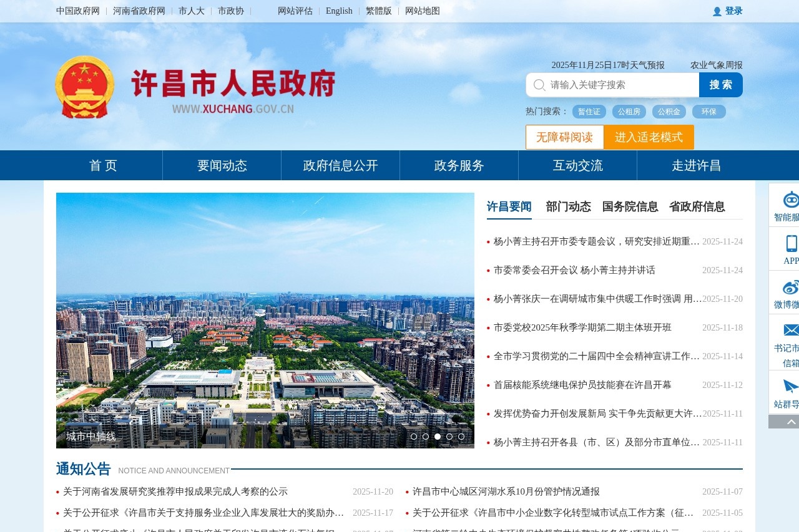Open the 国务院信息 tab
The height and width of the screenshot is (532, 799).
click(630, 206)
